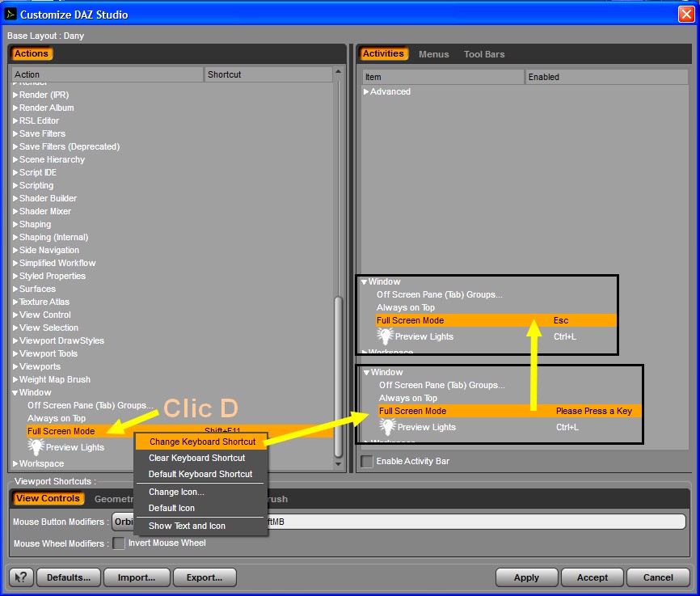Choose Clear Keyboard Shortcut from context menu

coord(202,458)
